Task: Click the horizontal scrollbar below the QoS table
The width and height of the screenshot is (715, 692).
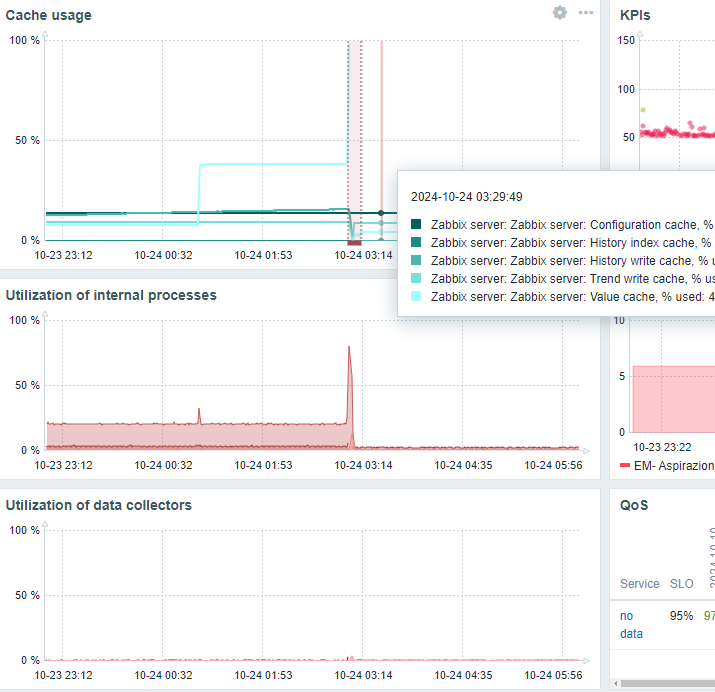Action: pyautogui.click(x=668, y=683)
